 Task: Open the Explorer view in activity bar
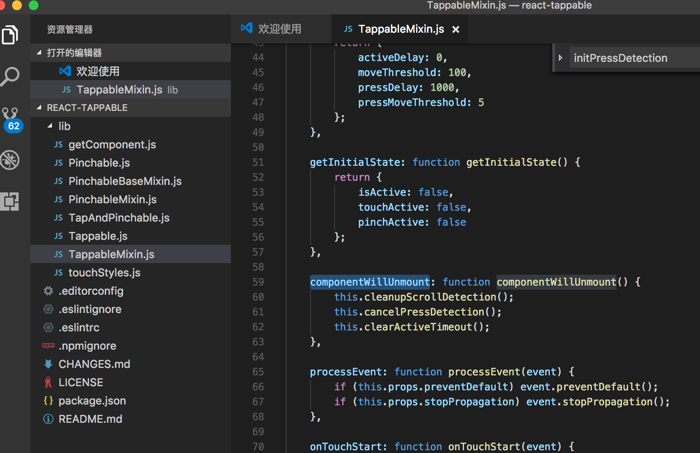10,35
